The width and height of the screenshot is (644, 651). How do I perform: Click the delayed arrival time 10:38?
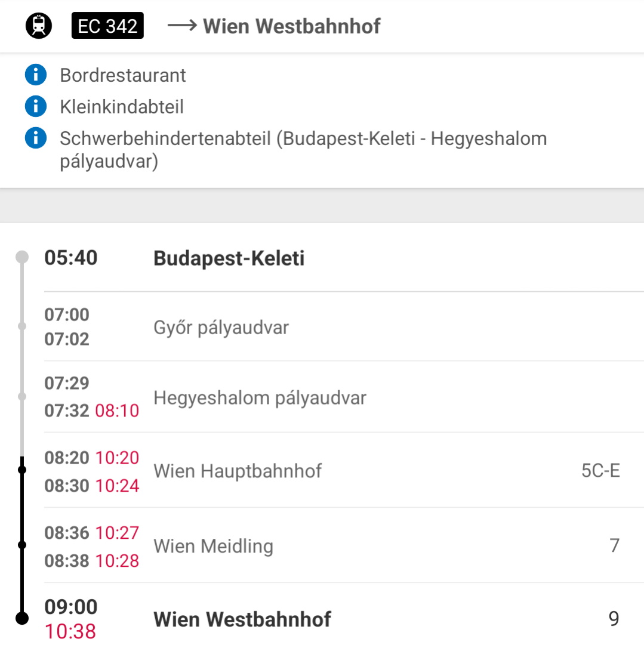pyautogui.click(x=70, y=631)
